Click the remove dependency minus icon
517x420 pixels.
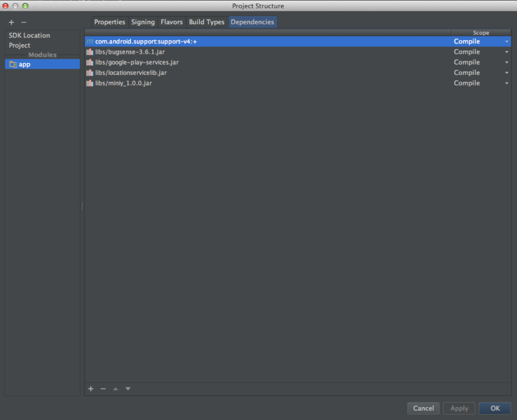(103, 388)
